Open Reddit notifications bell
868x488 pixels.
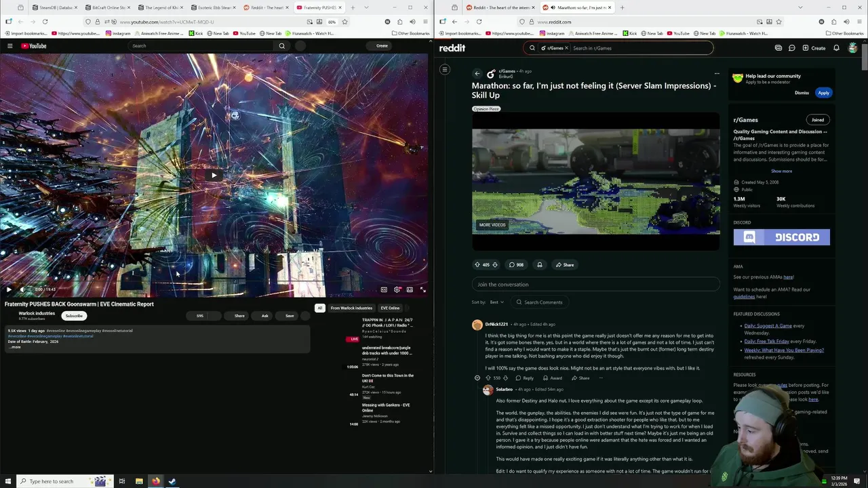pyautogui.click(x=836, y=48)
